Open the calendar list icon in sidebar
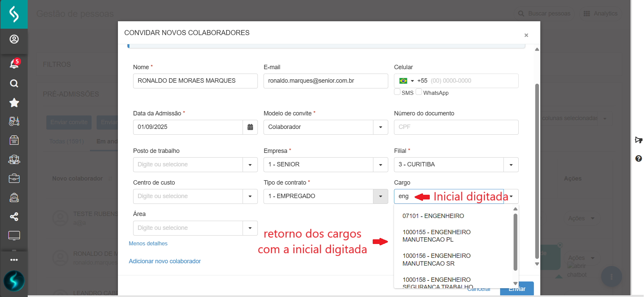This screenshot has width=644, height=297. click(x=14, y=140)
